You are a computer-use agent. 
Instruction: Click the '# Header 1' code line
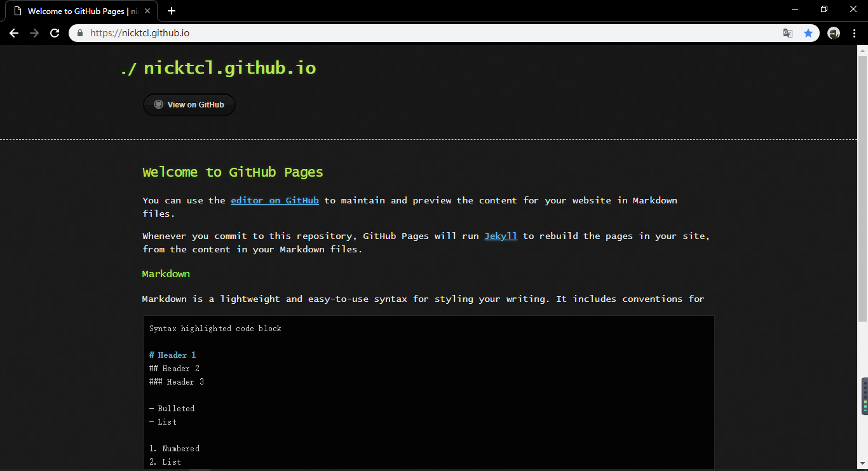coord(173,355)
